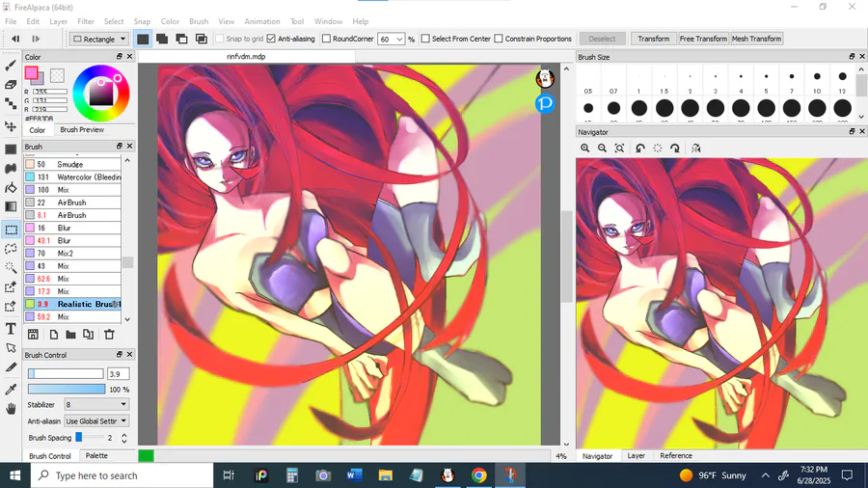Enable Select From Center checkbox
The width and height of the screenshot is (868, 488).
point(425,39)
